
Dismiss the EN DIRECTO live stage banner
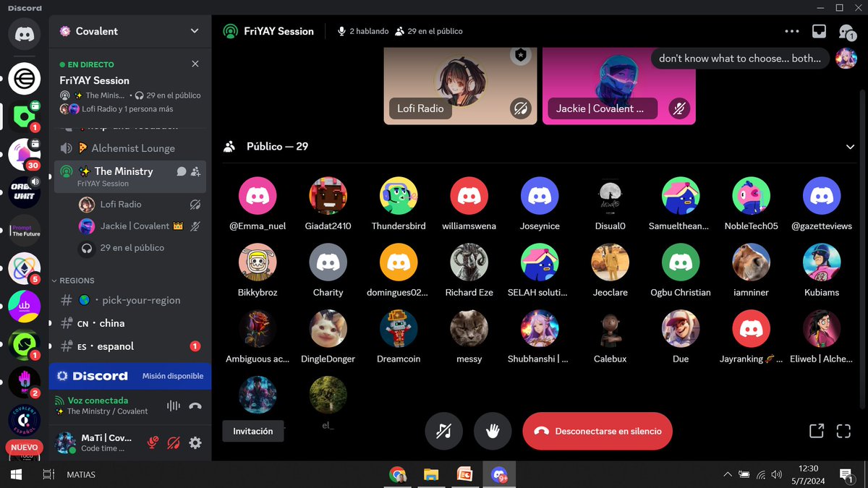point(195,64)
